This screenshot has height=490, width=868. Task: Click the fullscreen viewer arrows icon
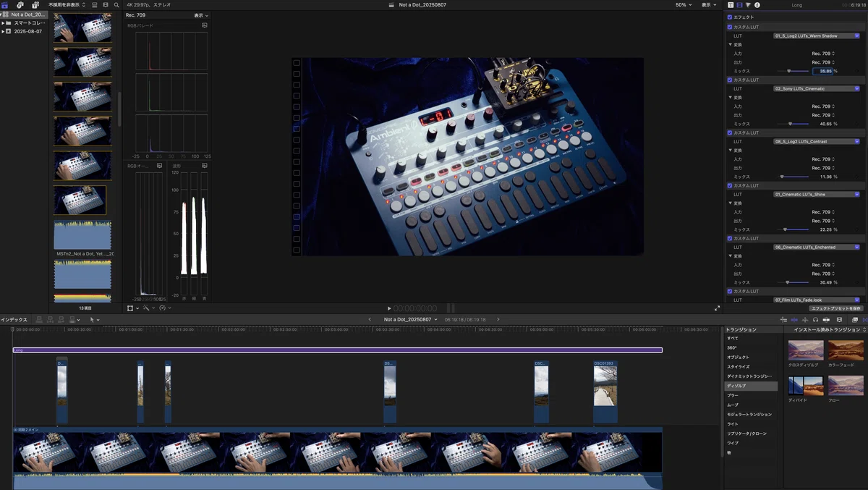718,308
